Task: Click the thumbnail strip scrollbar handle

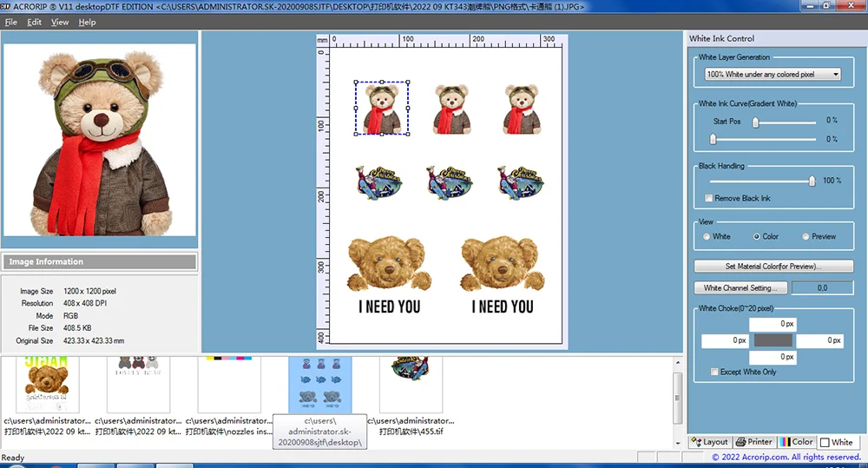Action: pos(678,398)
